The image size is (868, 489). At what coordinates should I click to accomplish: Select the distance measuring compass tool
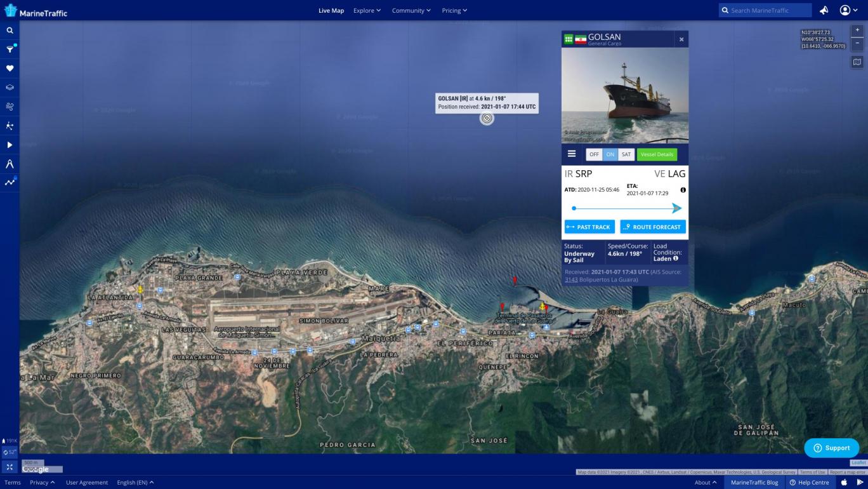pos(10,164)
